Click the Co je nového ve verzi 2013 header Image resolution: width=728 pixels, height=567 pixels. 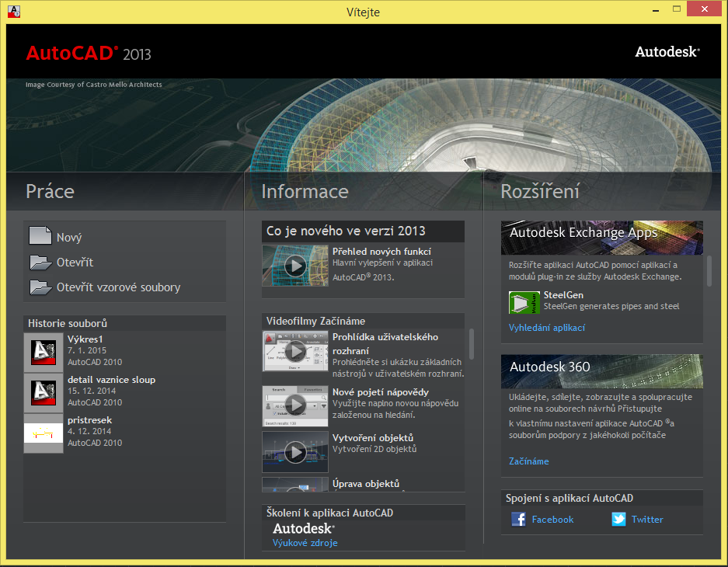(363, 231)
